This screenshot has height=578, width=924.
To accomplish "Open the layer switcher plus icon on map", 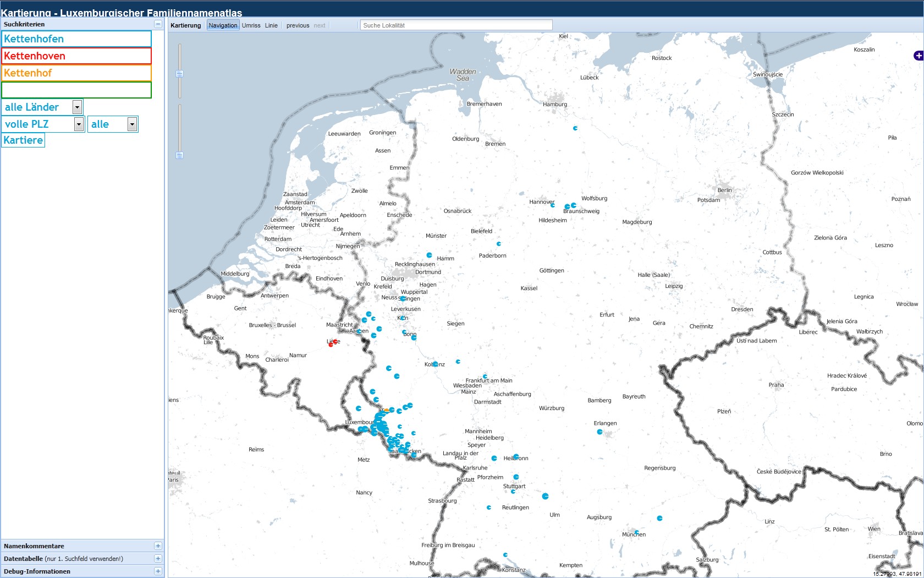I will click(918, 56).
